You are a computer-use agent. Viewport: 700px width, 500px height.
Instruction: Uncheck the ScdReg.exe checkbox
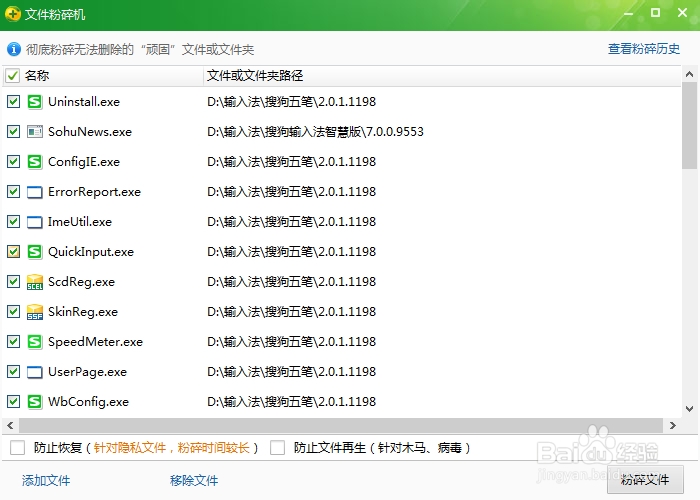tap(13, 282)
